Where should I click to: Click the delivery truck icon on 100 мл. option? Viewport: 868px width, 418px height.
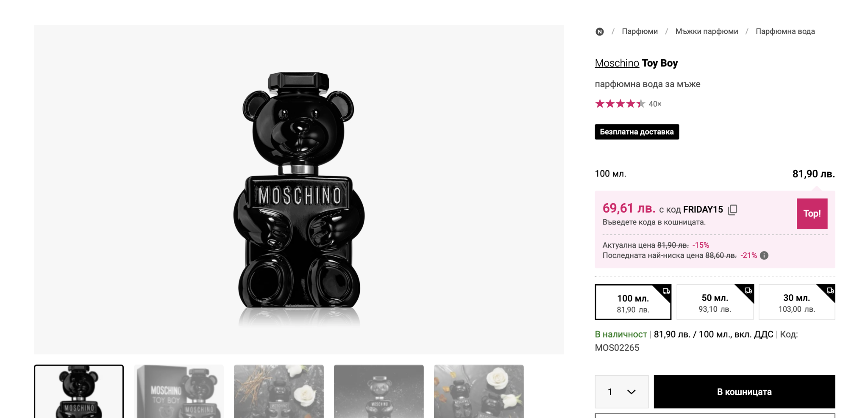pos(666,291)
